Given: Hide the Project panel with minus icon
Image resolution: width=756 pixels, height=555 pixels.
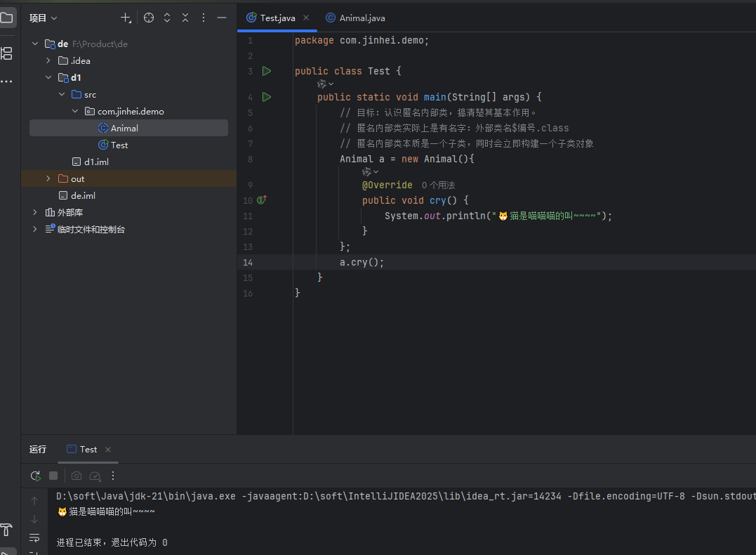Looking at the screenshot, I should pos(222,18).
